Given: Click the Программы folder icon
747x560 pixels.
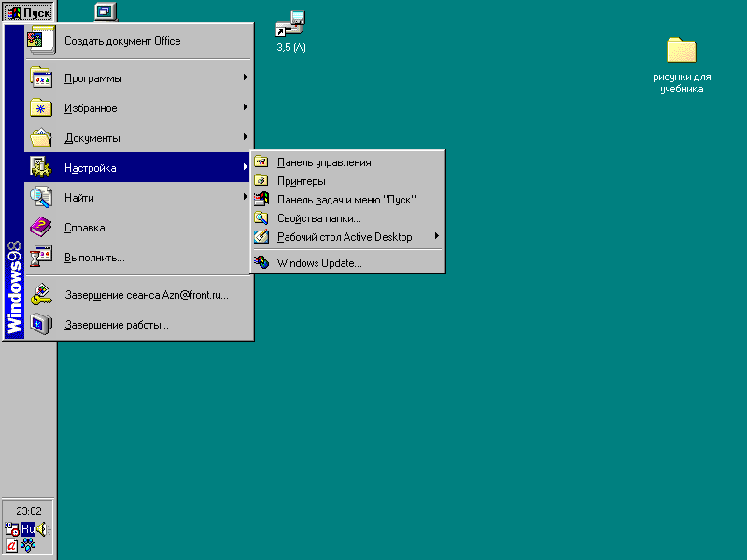Looking at the screenshot, I should 41,77.
